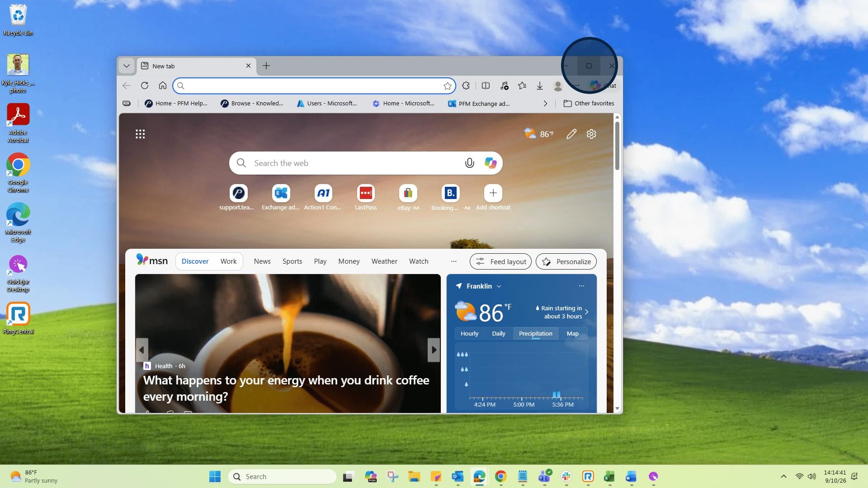Switch the weather card to Daily
The image size is (868, 488).
[x=499, y=333]
